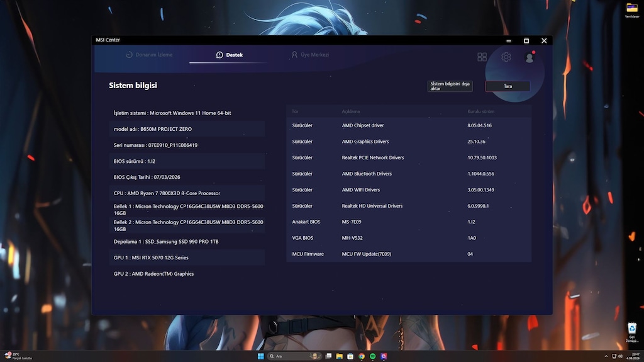Viewport: 644px width, 362px height.
Task: Open the purple app icon after Spotify
Action: [x=384, y=356]
